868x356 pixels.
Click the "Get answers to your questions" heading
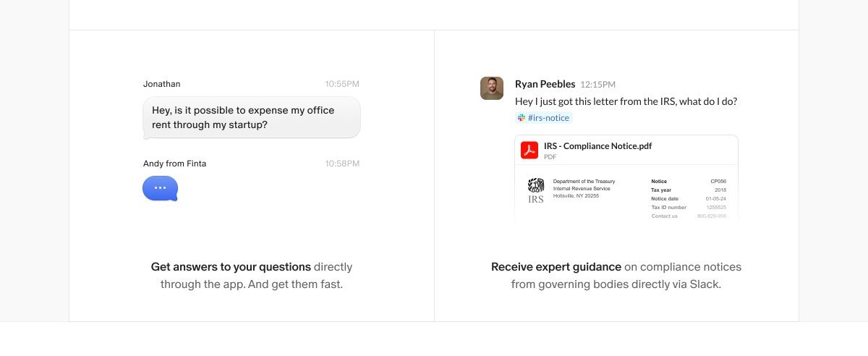pyautogui.click(x=231, y=267)
